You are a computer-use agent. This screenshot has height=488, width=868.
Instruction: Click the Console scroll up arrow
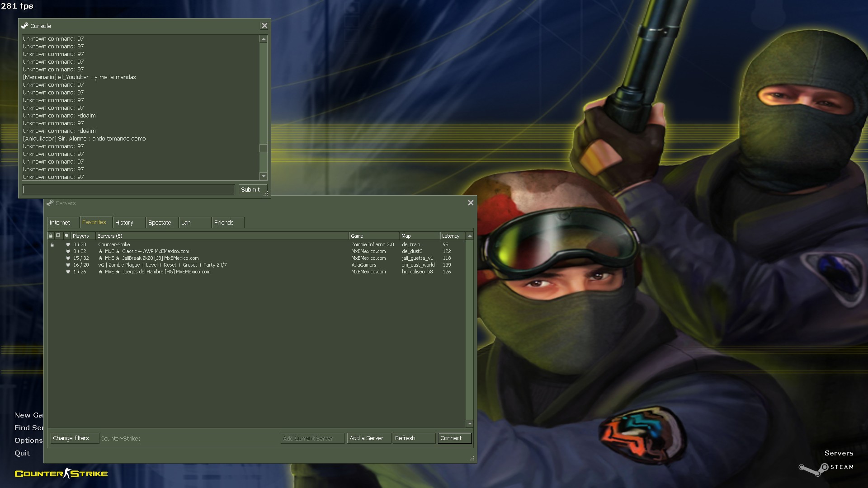tap(264, 39)
